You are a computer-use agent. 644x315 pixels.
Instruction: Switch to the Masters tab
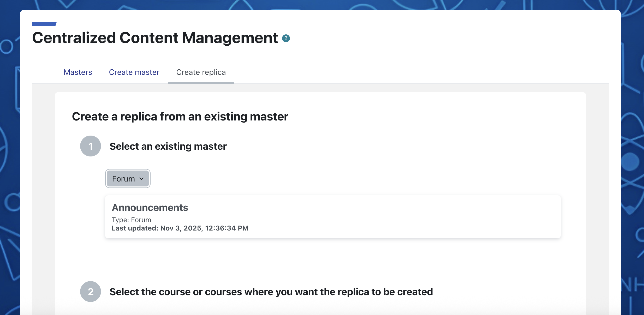(78, 72)
